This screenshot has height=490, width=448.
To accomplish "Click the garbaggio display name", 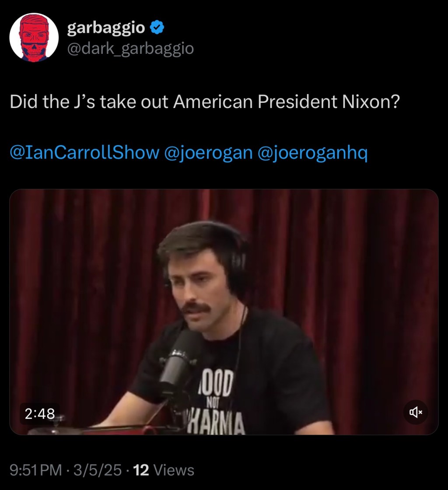I will (106, 28).
